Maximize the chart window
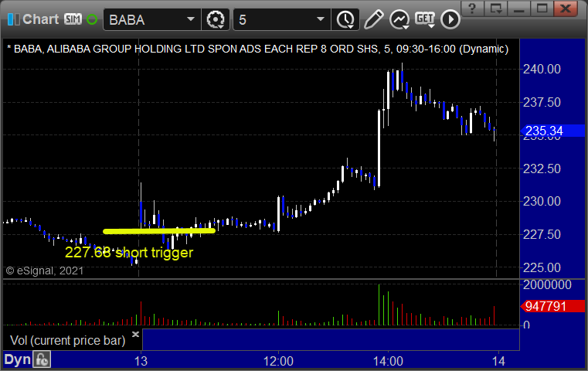 point(542,9)
